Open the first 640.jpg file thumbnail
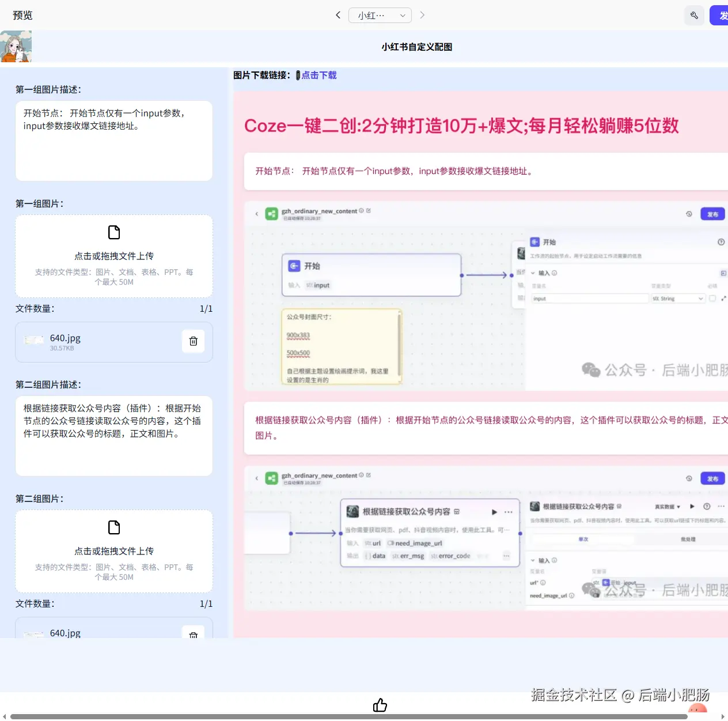The image size is (728, 721). pyautogui.click(x=33, y=341)
